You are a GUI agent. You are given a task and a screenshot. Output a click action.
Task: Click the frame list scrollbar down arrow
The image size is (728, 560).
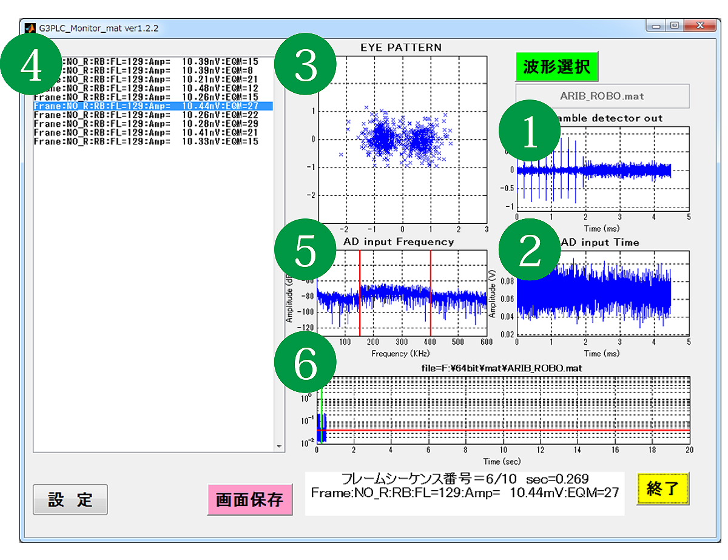(279, 447)
